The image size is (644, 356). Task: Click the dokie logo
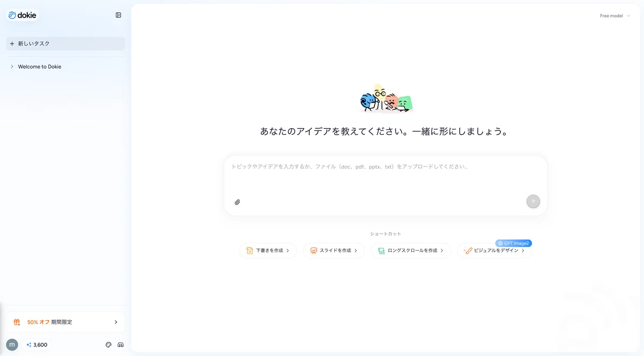coord(23,15)
